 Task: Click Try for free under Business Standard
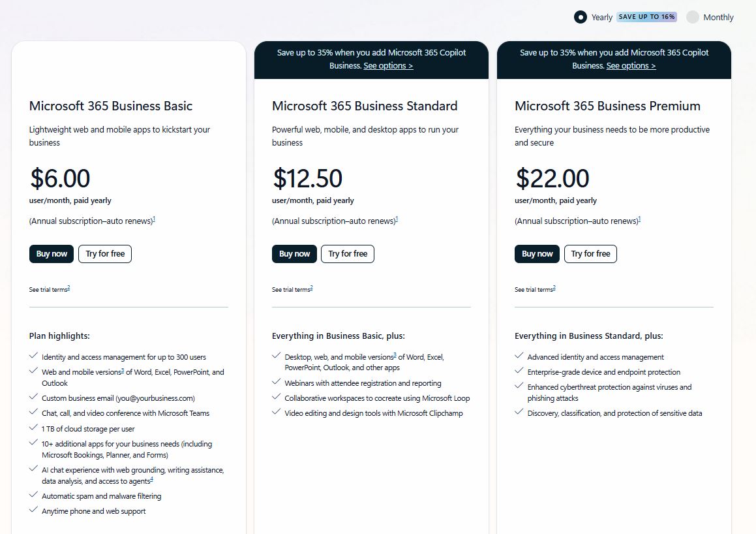348,254
